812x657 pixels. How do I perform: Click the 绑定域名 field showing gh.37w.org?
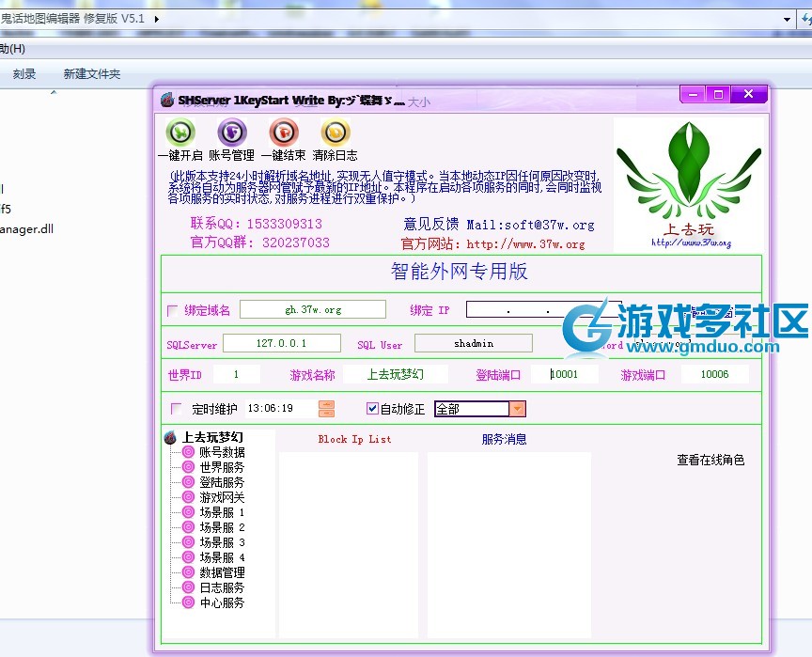(313, 309)
